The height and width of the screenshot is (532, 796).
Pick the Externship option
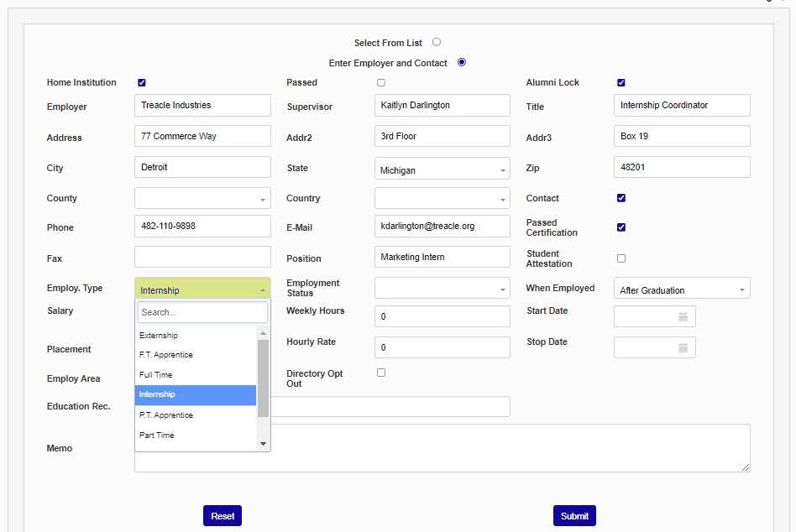pos(195,336)
